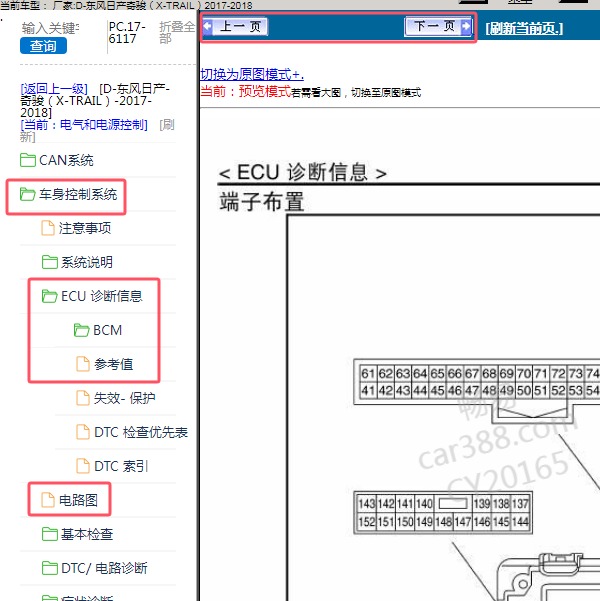Click the 刷新当前页 link
The width and height of the screenshot is (600, 601).
[x=524, y=28]
